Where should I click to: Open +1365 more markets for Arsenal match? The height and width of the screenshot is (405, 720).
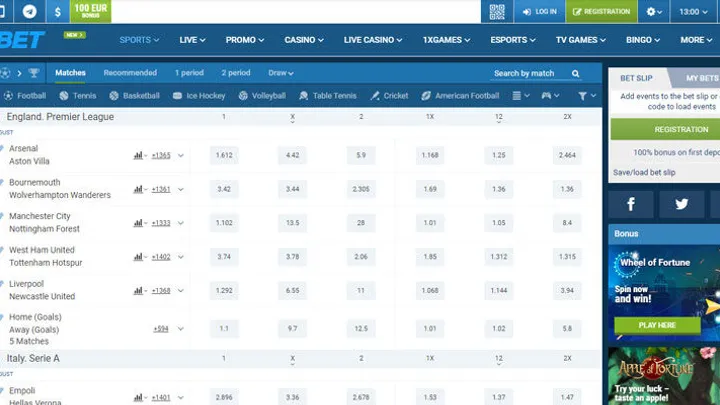(x=161, y=155)
